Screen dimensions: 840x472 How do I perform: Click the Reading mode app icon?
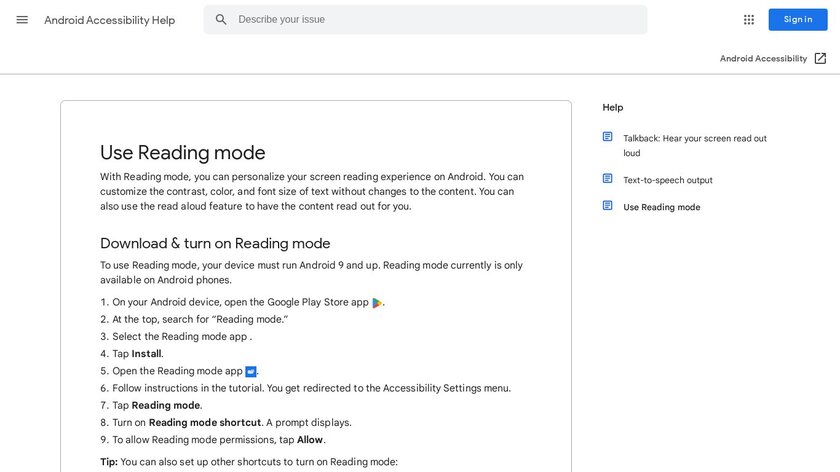[251, 371]
